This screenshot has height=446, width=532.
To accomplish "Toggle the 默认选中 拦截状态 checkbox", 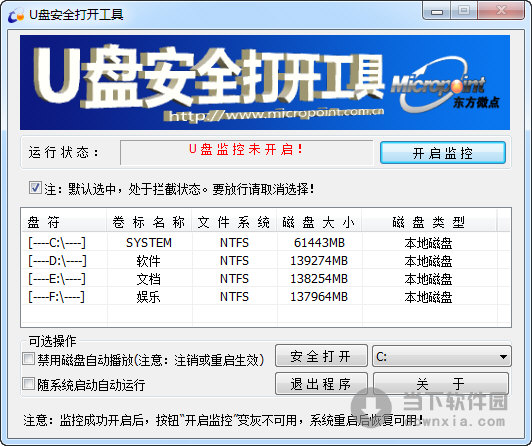I will click(x=35, y=188).
